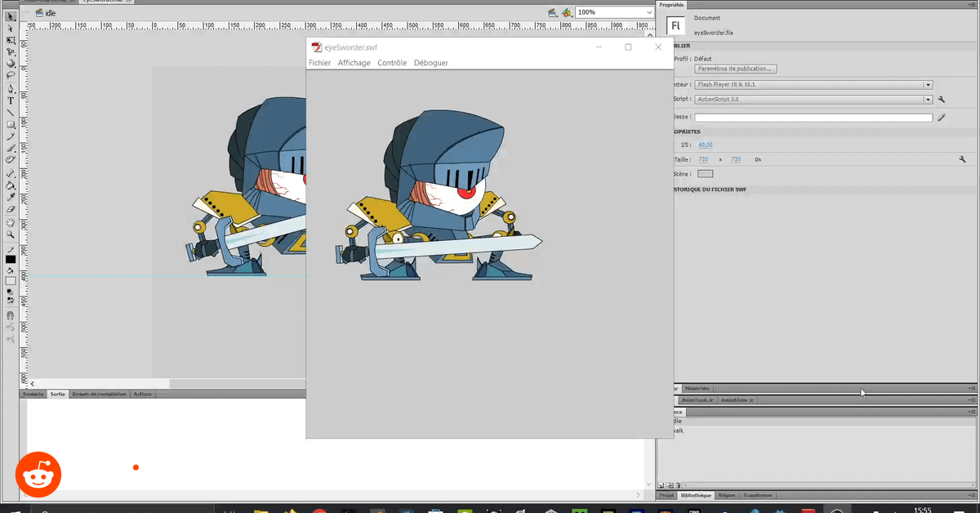Open the Fichier menu in the SWF window
The height and width of the screenshot is (513, 980).
click(x=319, y=63)
